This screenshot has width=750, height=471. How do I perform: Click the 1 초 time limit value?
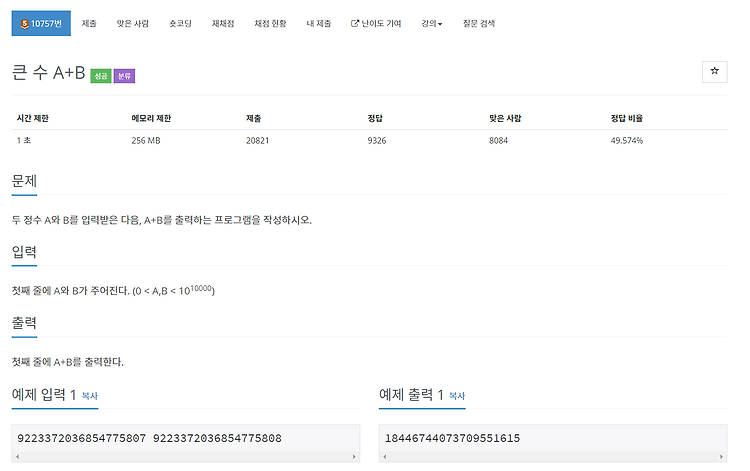click(24, 141)
